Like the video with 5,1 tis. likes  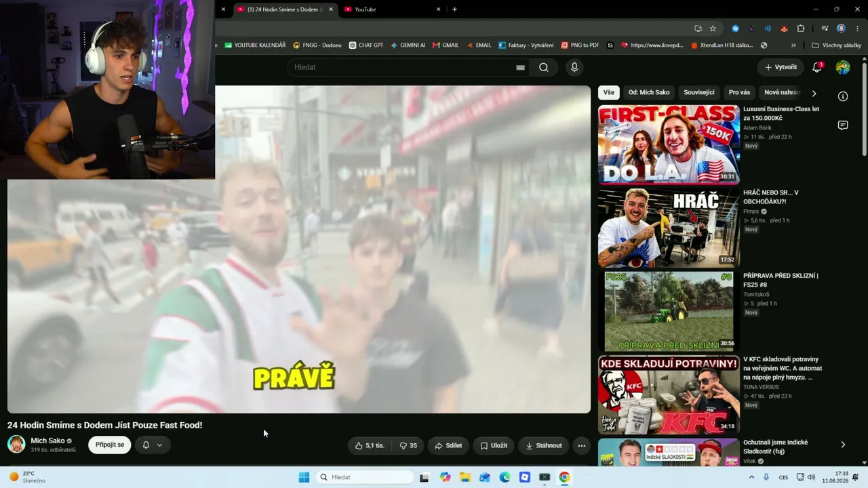(370, 445)
